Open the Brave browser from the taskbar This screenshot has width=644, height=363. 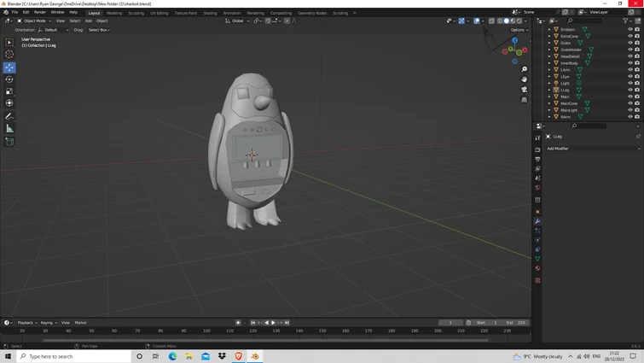[238, 356]
